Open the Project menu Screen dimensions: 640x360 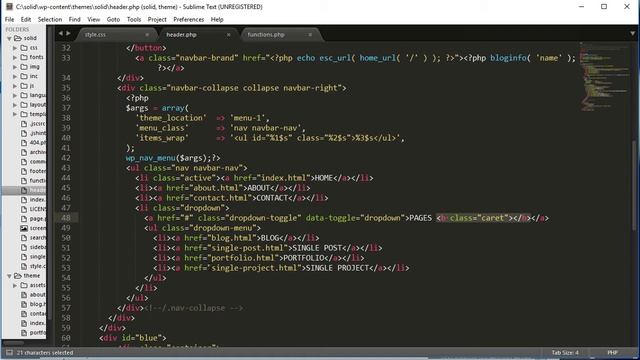(x=157, y=19)
